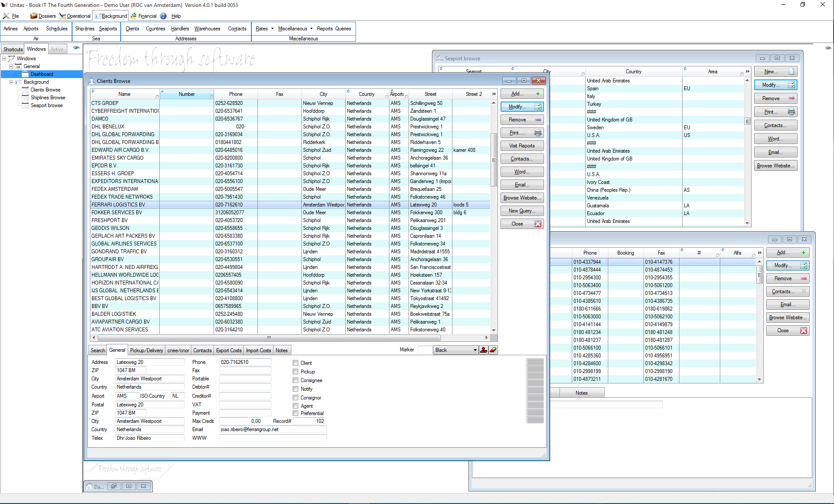This screenshot has width=834, height=504.
Task: Open the Rates dropdown arrow
Action: [x=272, y=29]
